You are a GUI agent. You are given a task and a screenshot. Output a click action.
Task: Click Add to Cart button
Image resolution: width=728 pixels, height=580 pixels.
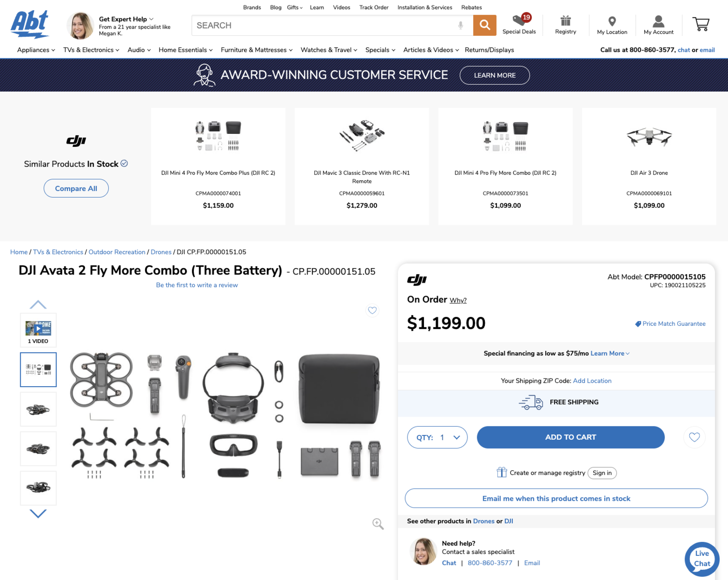(x=570, y=437)
